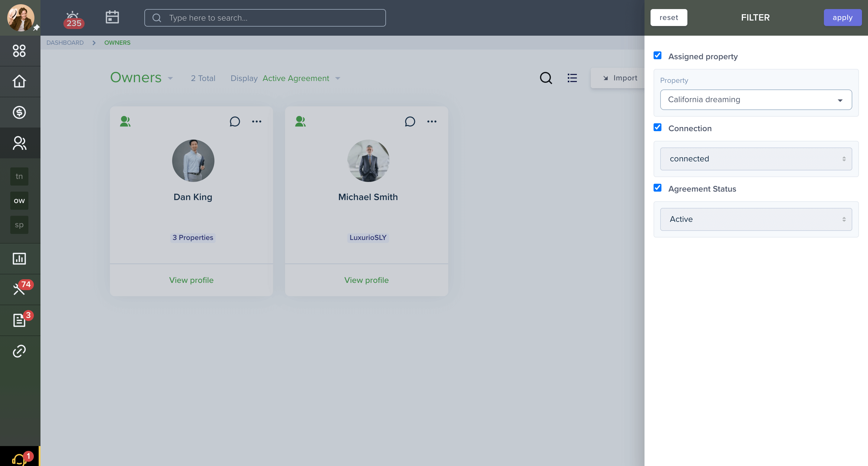Uncheck the Assigned property checkbox
Image resolution: width=868 pixels, height=466 pixels.
tap(657, 55)
